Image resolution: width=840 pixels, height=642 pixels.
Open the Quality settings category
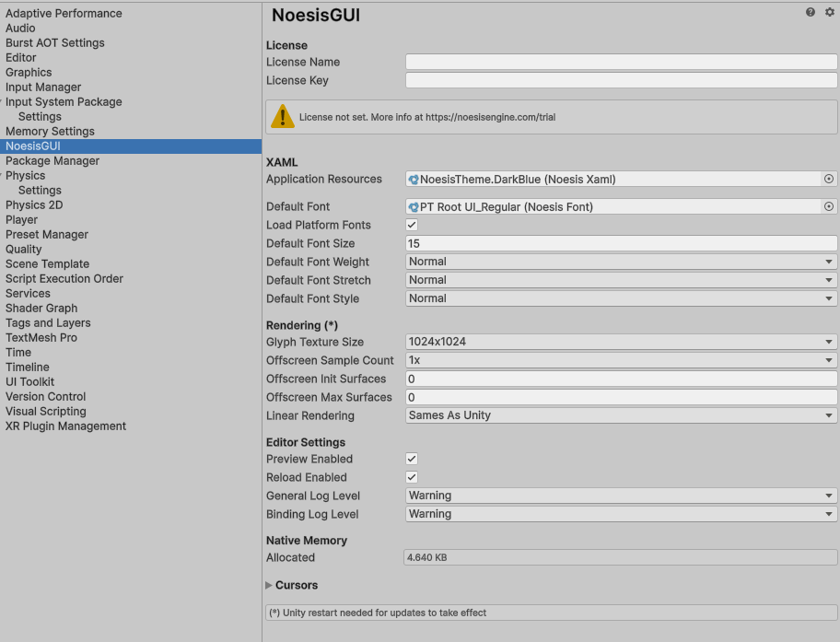tap(24, 250)
